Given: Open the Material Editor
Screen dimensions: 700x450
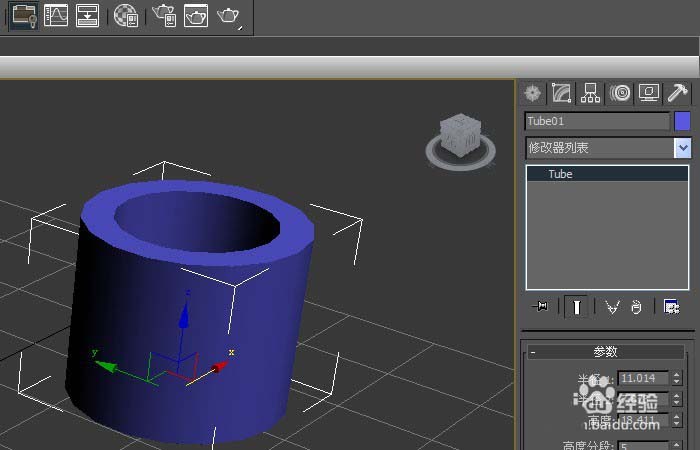Looking at the screenshot, I should tap(126, 16).
